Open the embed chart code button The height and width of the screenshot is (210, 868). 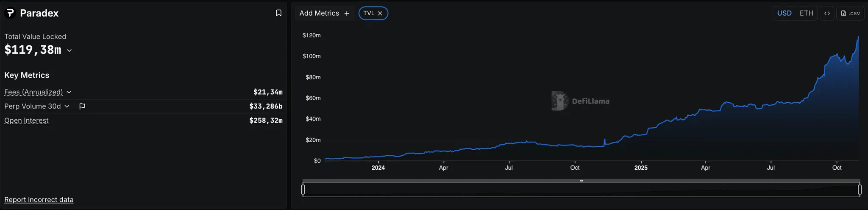click(x=827, y=13)
